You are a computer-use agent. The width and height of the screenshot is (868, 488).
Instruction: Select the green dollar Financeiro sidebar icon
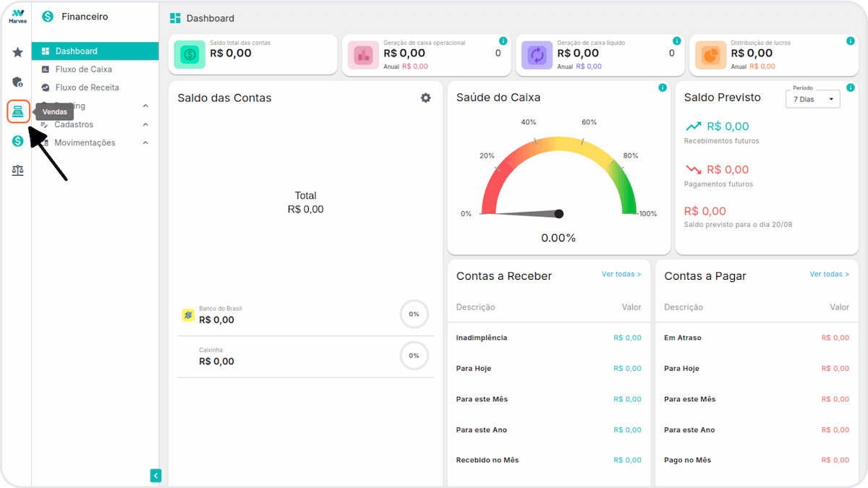point(18,141)
